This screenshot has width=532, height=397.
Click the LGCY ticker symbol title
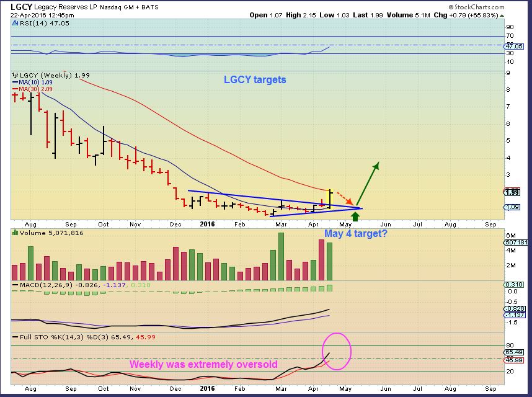(x=21, y=7)
